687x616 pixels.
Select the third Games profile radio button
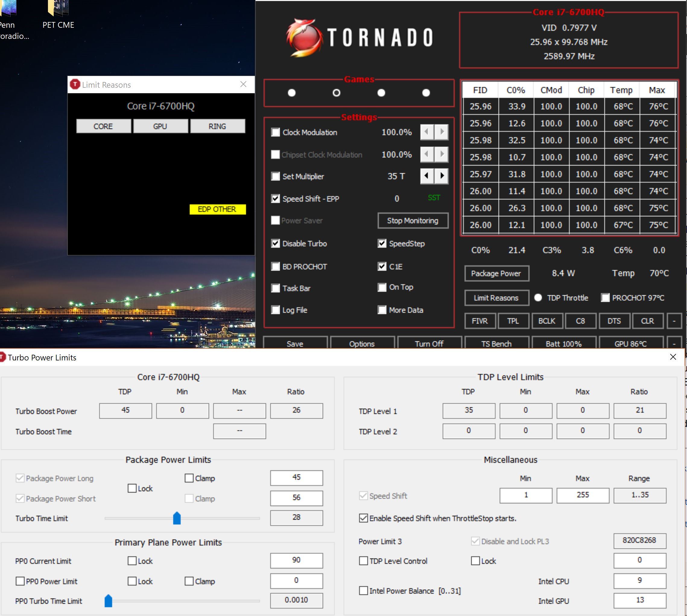click(x=381, y=93)
